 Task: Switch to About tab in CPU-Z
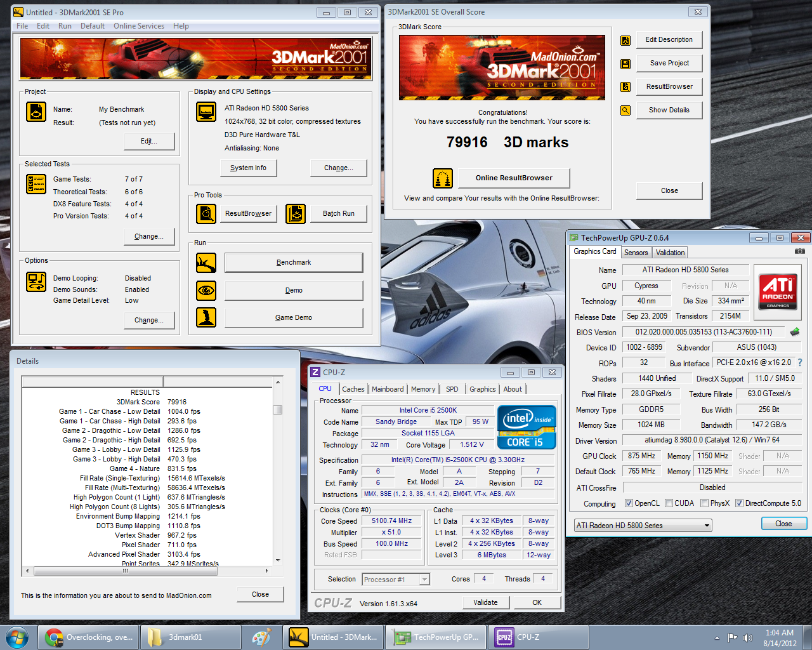click(513, 390)
